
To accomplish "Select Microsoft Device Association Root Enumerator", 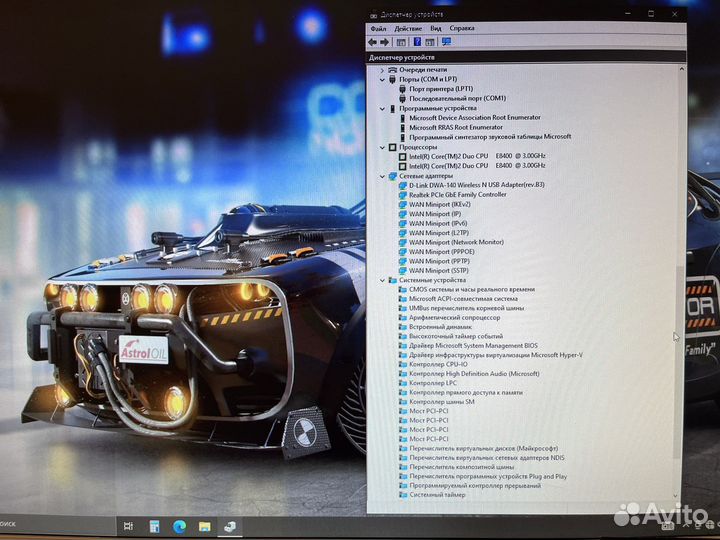I will click(475, 118).
